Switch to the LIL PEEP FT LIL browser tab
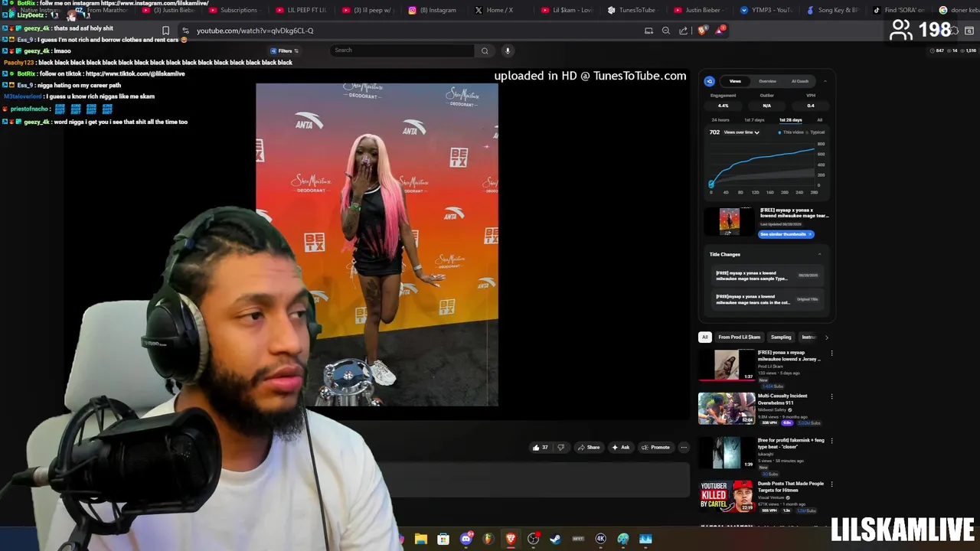Viewport: 980px width, 551px height. 301,10
